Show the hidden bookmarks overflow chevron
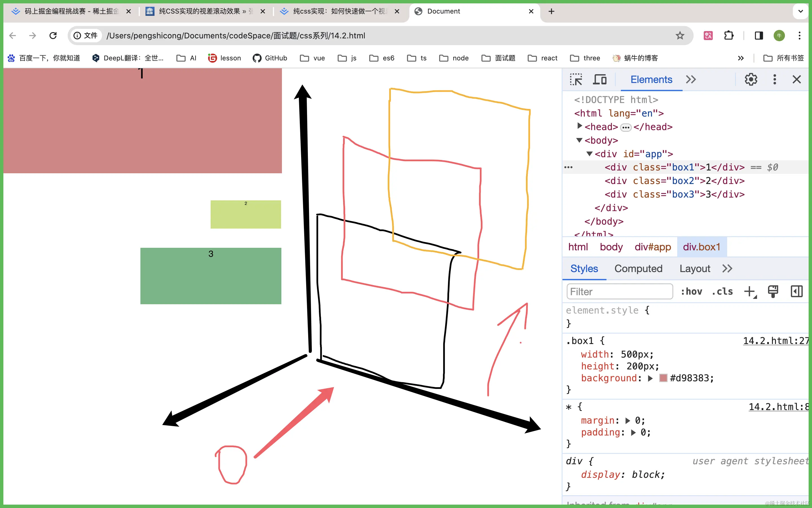Screen dimensions: 812x508 tap(741, 58)
